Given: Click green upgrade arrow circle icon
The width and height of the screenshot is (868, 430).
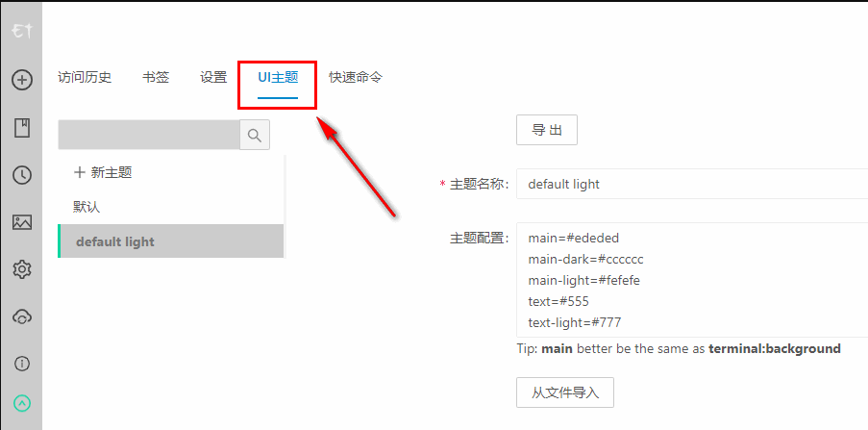Looking at the screenshot, I should [22, 403].
